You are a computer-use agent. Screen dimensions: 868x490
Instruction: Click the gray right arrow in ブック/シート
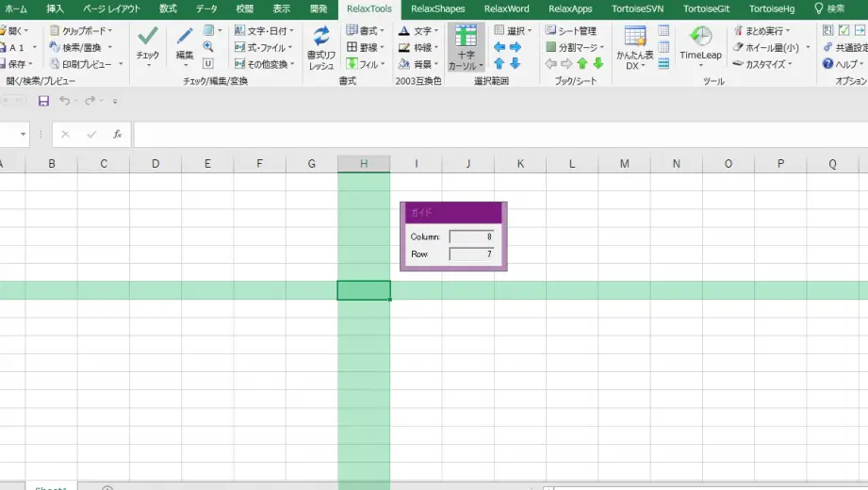[x=565, y=64]
